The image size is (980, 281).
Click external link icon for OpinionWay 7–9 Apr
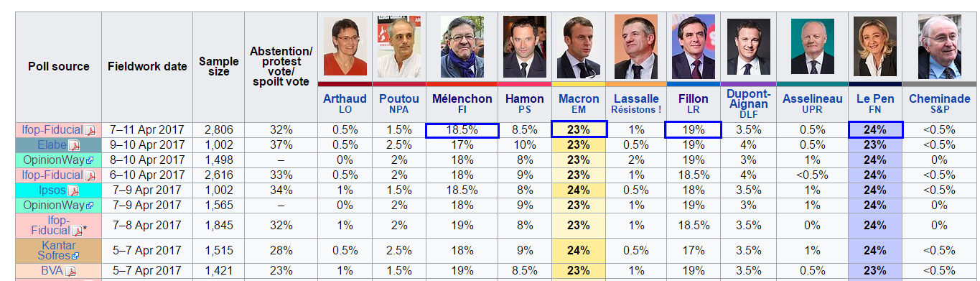coord(90,206)
